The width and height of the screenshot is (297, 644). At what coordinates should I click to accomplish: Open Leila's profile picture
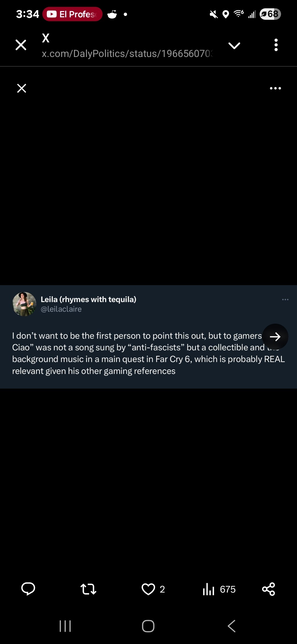pos(24,304)
